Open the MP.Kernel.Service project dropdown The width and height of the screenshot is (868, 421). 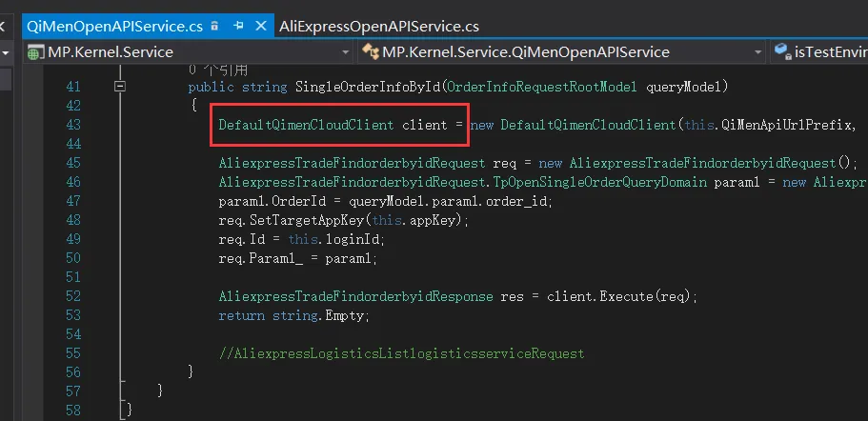[x=346, y=52]
